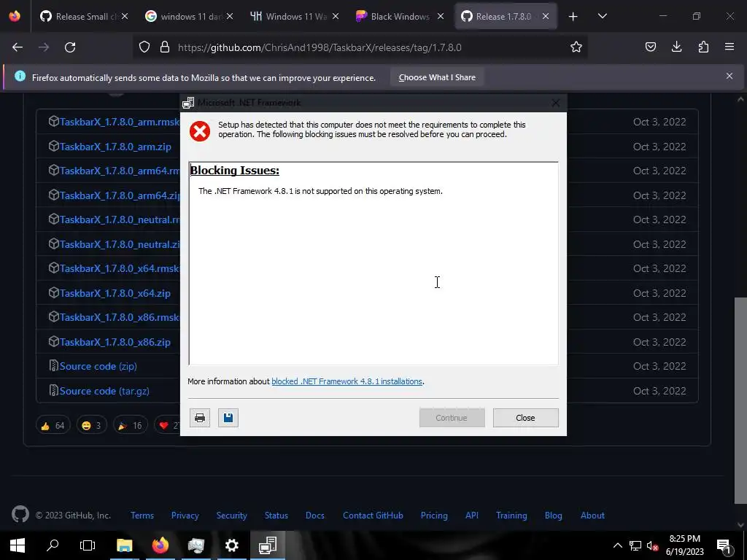
Task: Click Choose What I Share button
Action: 437,77
